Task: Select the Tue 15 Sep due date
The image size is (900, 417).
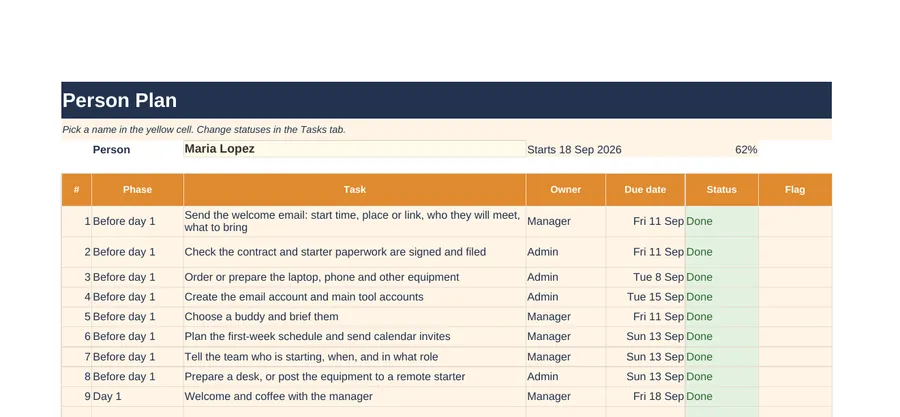Action: [645, 297]
